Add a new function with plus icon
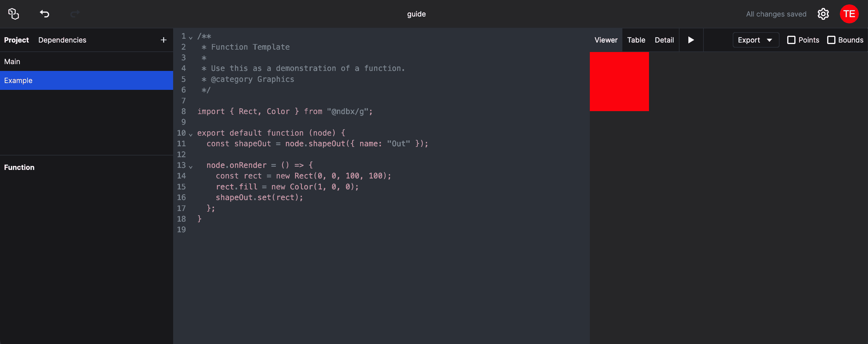The height and width of the screenshot is (344, 868). [163, 40]
